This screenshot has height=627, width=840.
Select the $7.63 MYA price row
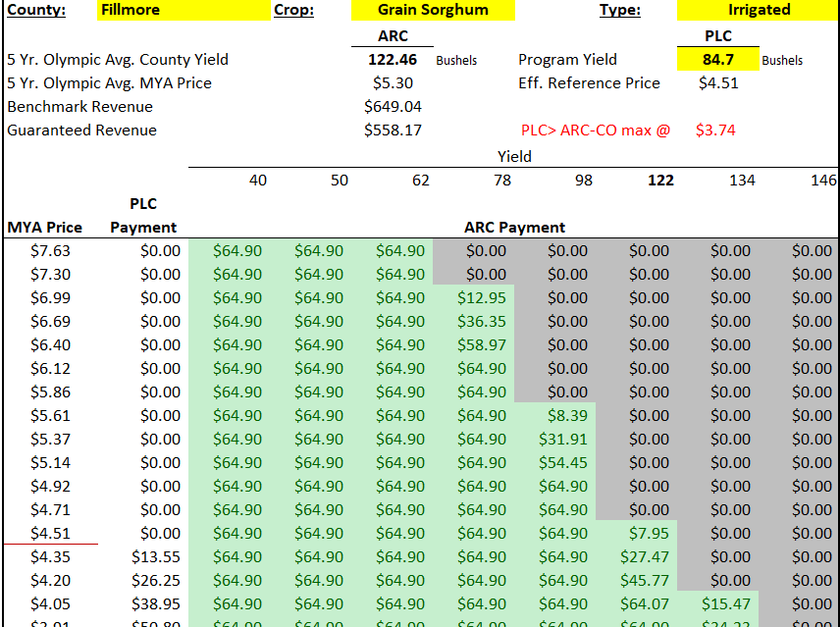coord(51,251)
